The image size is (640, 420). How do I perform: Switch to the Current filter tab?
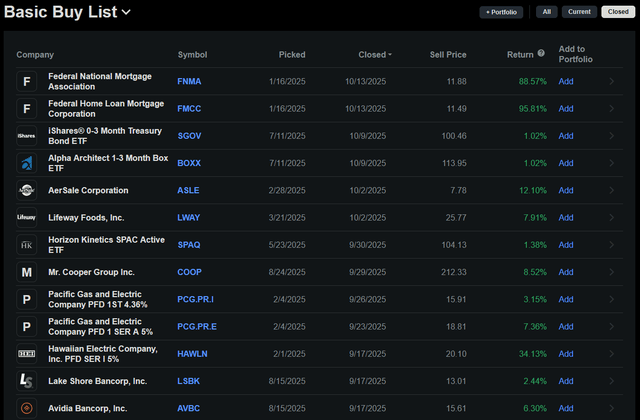pos(579,12)
